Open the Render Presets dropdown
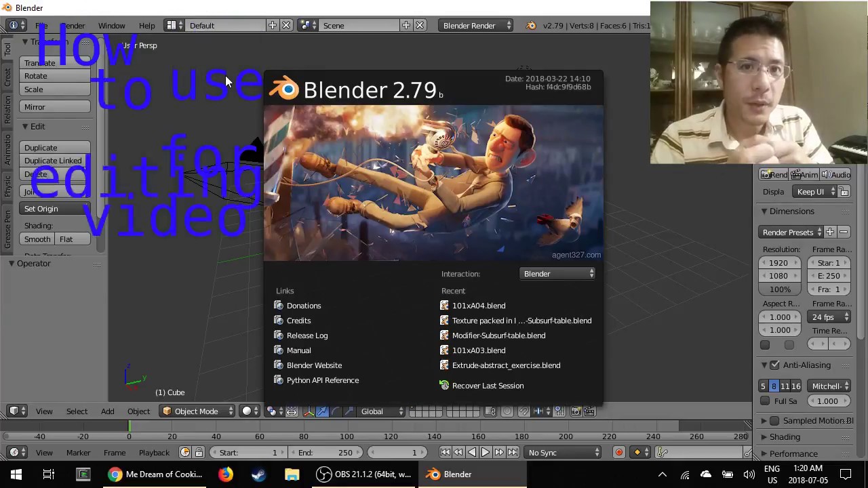This screenshot has width=868, height=488. pos(791,232)
